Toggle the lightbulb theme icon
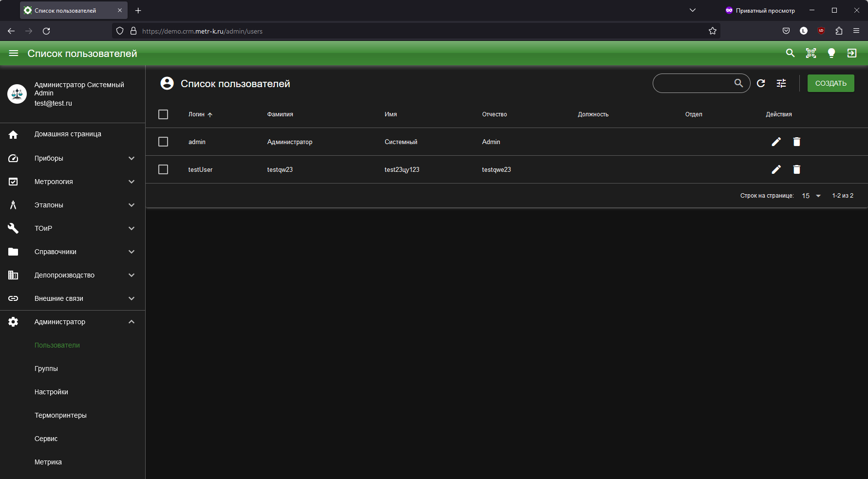 coord(831,53)
